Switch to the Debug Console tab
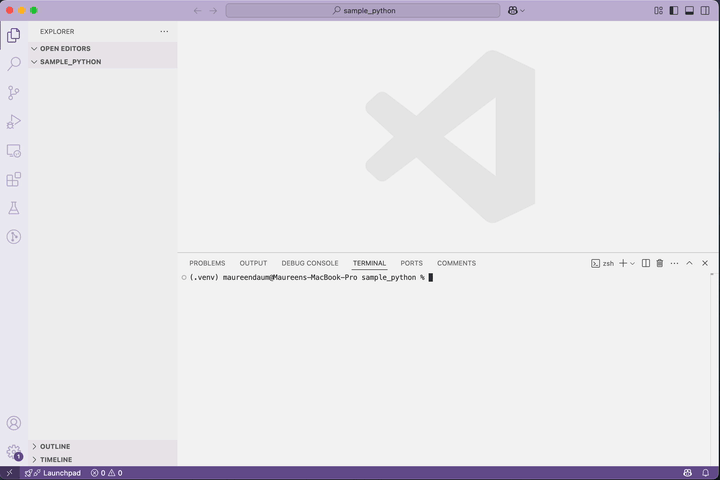The height and width of the screenshot is (480, 720). click(310, 263)
